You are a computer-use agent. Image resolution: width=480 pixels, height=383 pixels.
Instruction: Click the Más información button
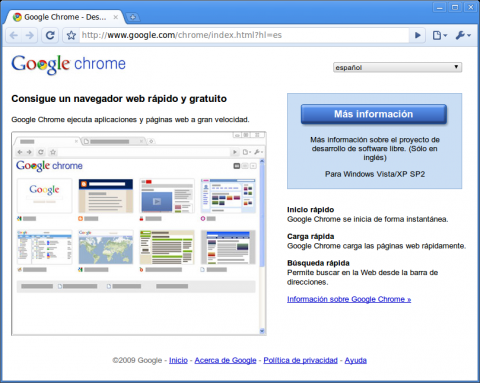374,114
